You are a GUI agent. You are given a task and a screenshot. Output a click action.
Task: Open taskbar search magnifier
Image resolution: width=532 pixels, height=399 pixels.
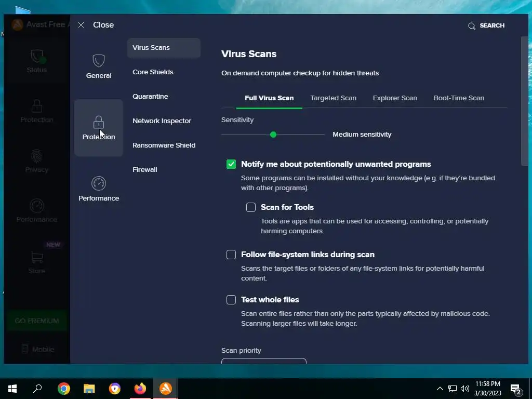click(37, 389)
